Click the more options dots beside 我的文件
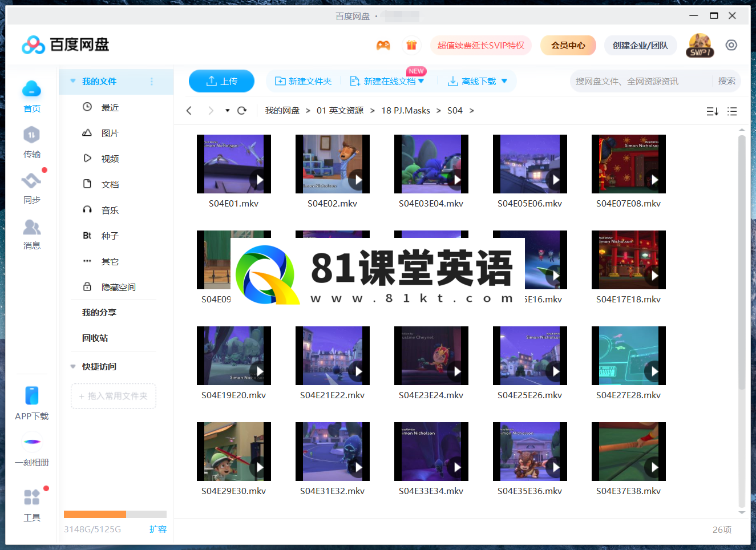The width and height of the screenshot is (756, 550). tap(152, 82)
